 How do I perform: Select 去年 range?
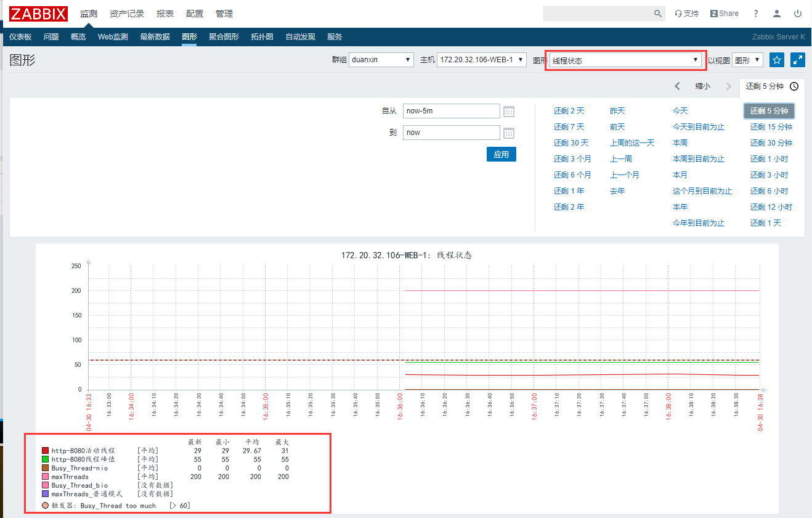tap(617, 191)
